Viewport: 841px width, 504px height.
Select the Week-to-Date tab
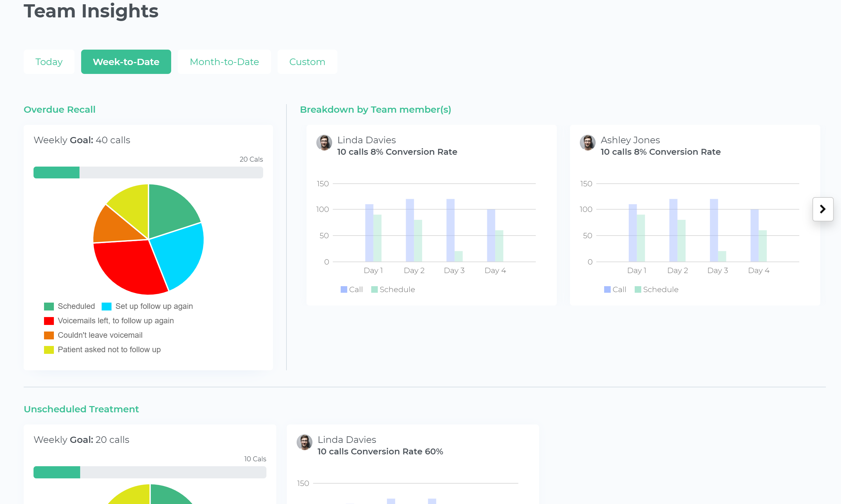pos(126,62)
